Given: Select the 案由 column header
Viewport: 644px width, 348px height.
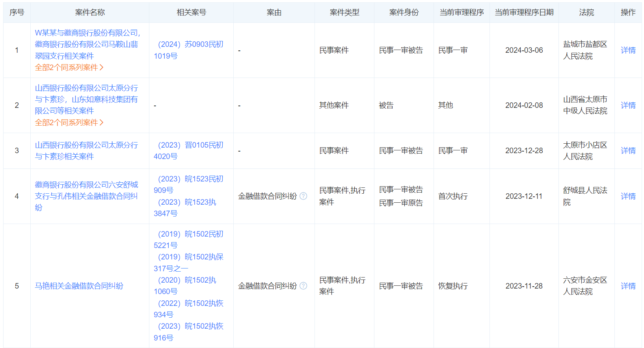Looking at the screenshot, I should (274, 13).
